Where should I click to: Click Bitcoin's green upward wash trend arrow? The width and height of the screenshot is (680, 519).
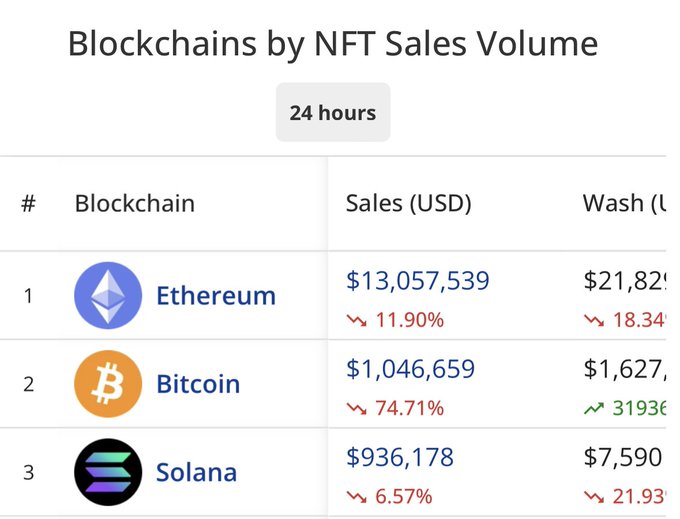coord(594,409)
